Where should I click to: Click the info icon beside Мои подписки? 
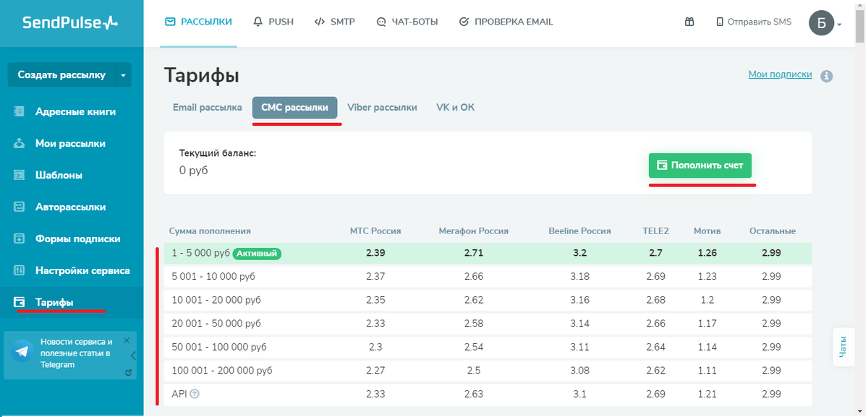[x=827, y=76]
